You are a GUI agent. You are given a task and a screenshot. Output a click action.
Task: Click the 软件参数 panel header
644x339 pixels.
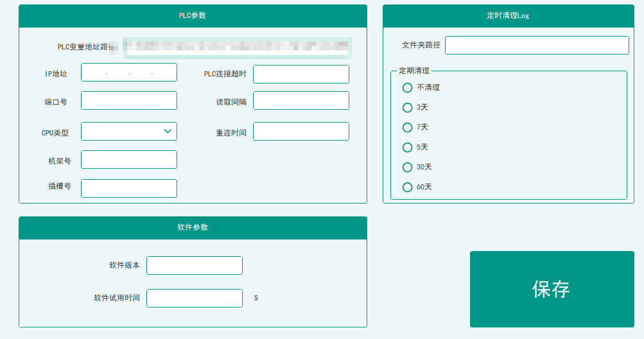(x=193, y=228)
